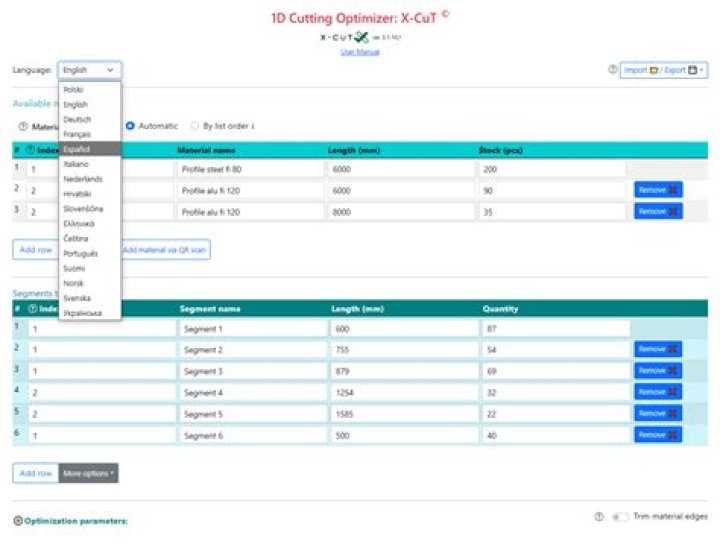720x547 pixels.
Task: Click help icon next to Material priority
Action: (x=23, y=126)
